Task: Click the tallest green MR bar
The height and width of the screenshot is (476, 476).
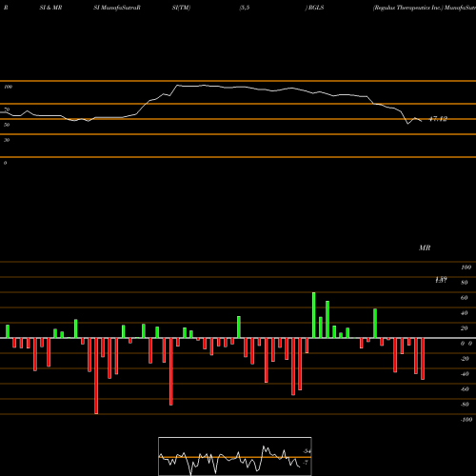Action: 314,315
